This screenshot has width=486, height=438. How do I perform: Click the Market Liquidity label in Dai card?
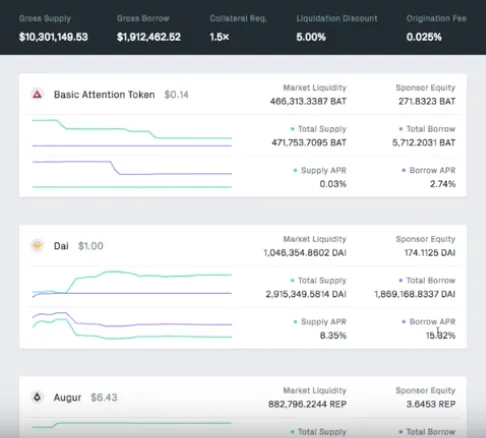pyautogui.click(x=315, y=239)
